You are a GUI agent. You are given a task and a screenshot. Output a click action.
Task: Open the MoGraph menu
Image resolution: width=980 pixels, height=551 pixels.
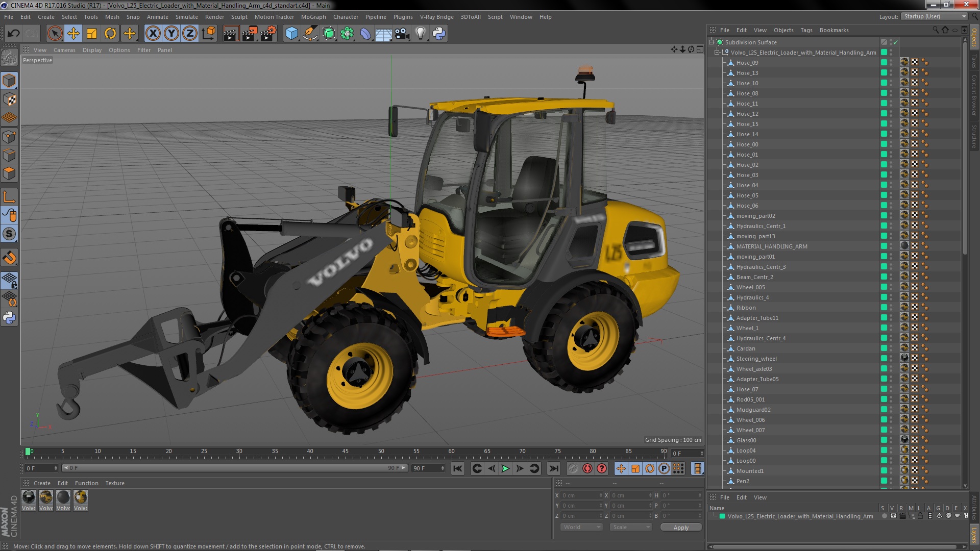(x=313, y=17)
